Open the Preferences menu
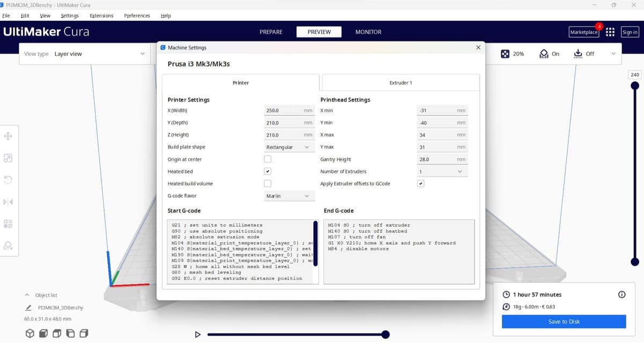The height and width of the screenshot is (346, 644). (x=137, y=16)
